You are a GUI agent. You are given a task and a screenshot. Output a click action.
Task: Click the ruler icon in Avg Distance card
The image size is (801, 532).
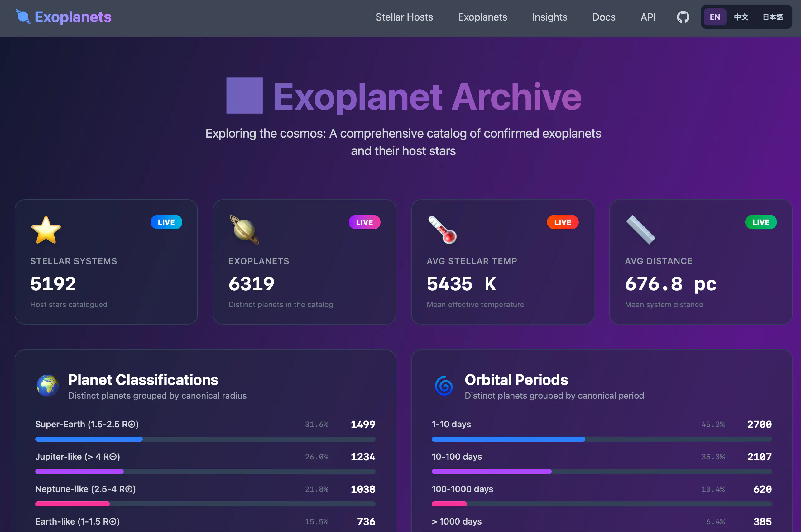click(640, 230)
